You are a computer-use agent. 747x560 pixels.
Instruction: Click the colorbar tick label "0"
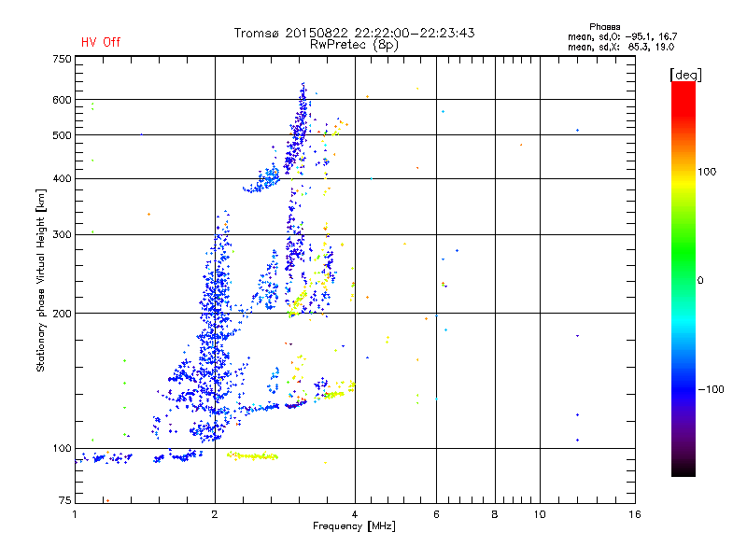point(700,281)
